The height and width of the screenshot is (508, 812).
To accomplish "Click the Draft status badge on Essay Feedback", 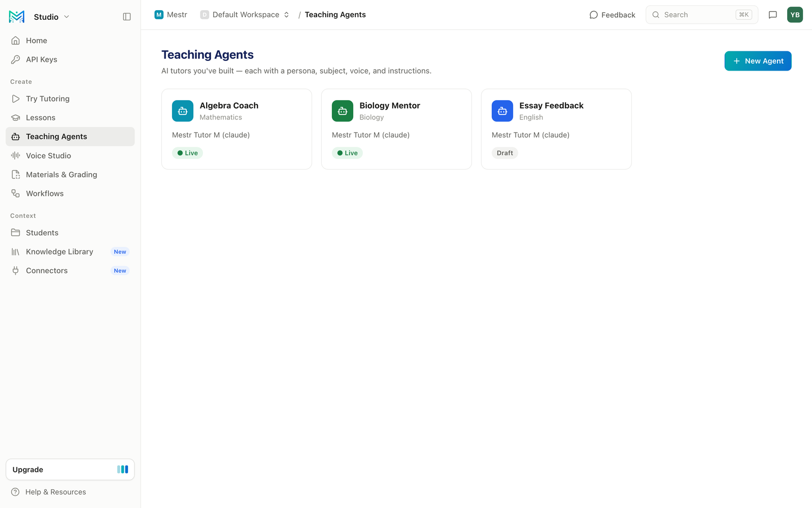I will [504, 153].
